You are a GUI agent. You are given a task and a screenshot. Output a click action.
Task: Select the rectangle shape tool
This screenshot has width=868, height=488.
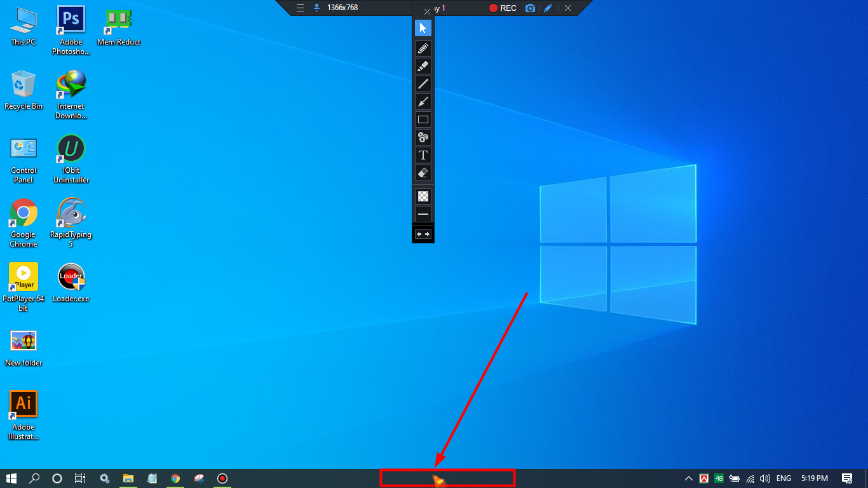point(423,119)
